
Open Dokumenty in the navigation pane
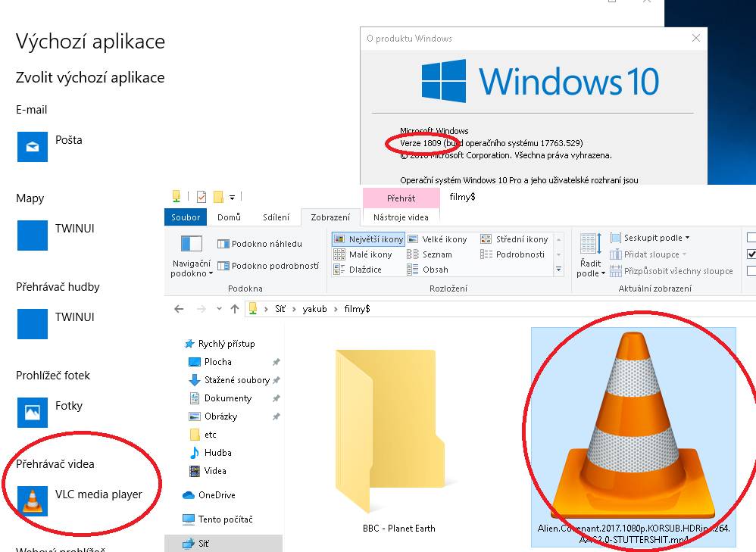pos(220,398)
